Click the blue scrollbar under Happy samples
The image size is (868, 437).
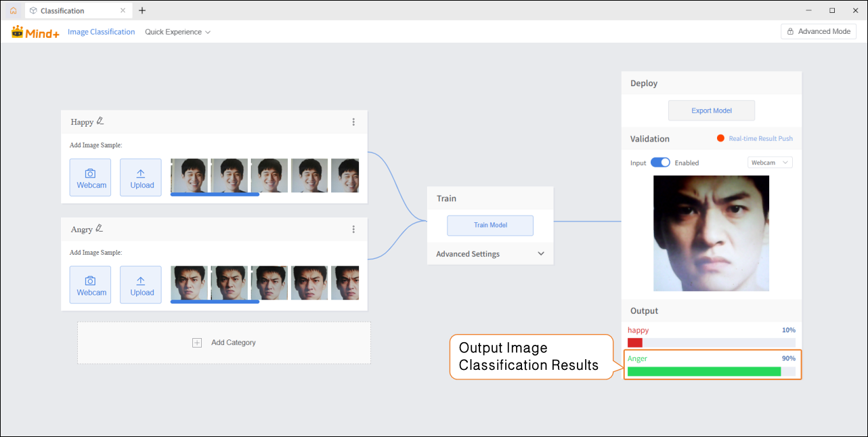click(215, 194)
